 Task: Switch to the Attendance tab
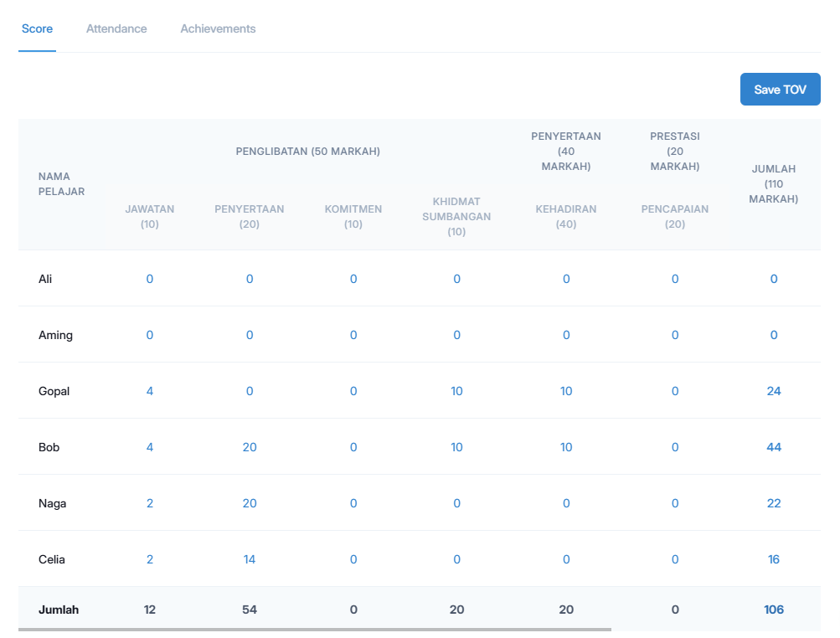click(116, 28)
